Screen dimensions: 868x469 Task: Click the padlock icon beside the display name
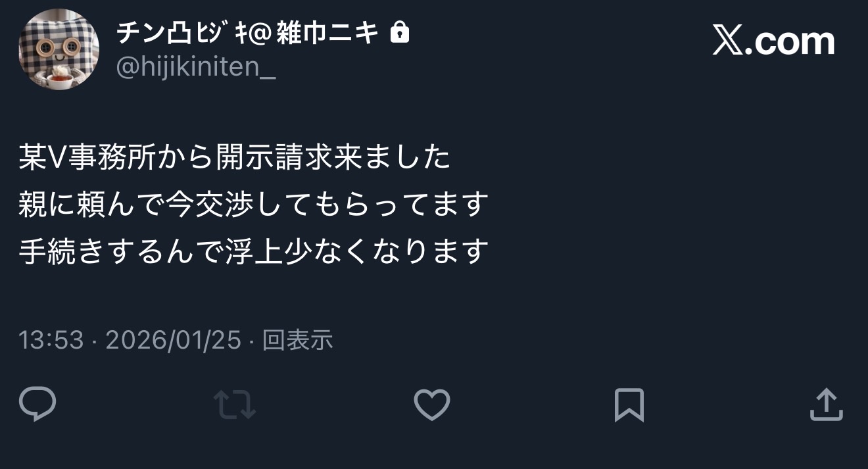(x=400, y=32)
